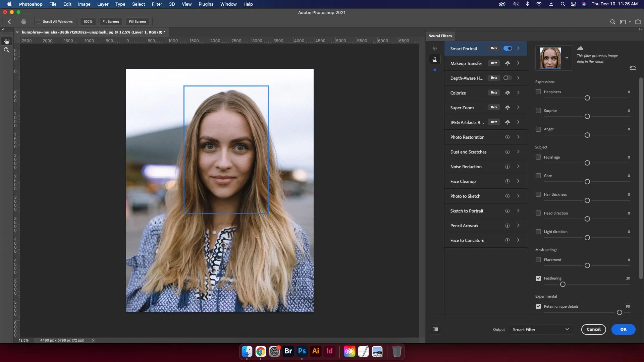The image size is (644, 362).
Task: Enable the Depth-Aware Haze toggle
Action: click(x=507, y=78)
